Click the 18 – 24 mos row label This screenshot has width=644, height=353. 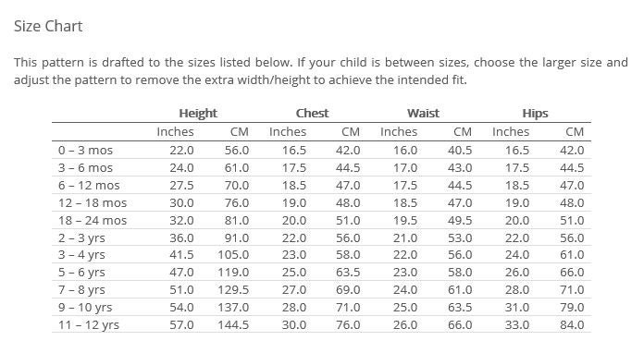pos(93,221)
